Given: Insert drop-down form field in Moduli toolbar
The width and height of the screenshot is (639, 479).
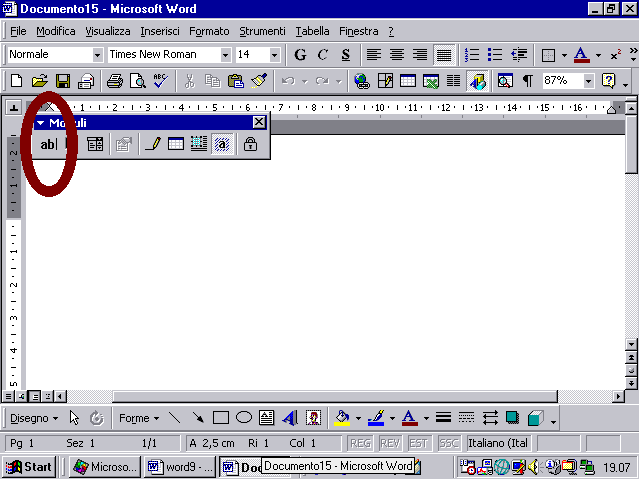Looking at the screenshot, I should point(95,144).
